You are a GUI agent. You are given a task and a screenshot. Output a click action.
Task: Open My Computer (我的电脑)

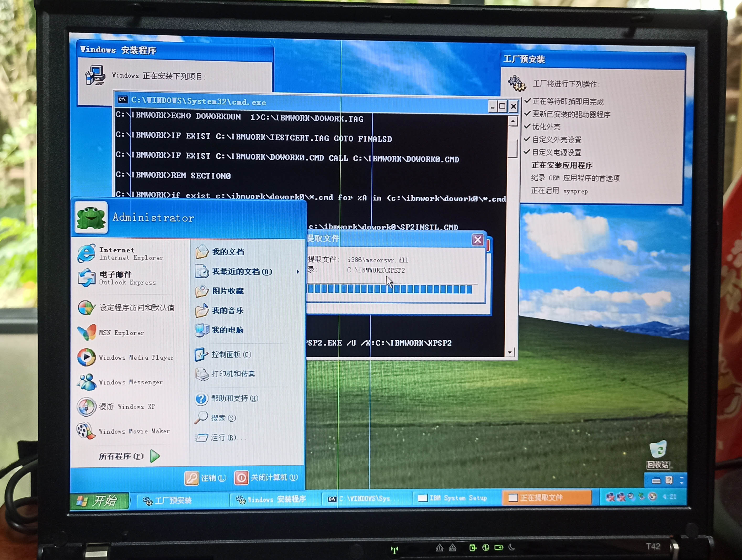pos(220,330)
